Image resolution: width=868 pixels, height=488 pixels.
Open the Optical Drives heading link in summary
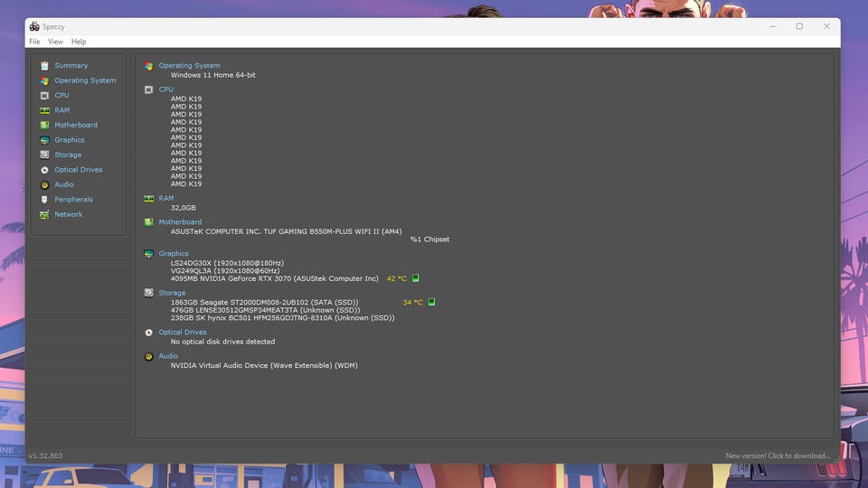click(182, 332)
